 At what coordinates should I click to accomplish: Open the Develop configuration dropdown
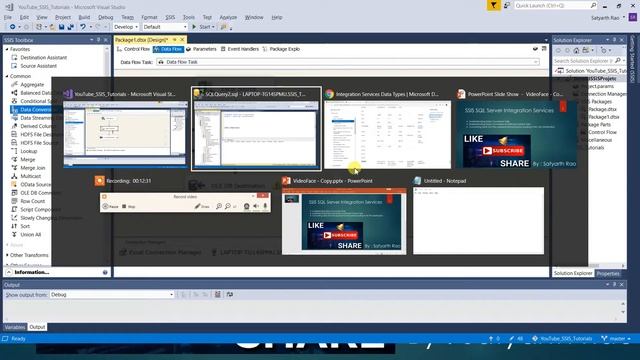pos(126,27)
